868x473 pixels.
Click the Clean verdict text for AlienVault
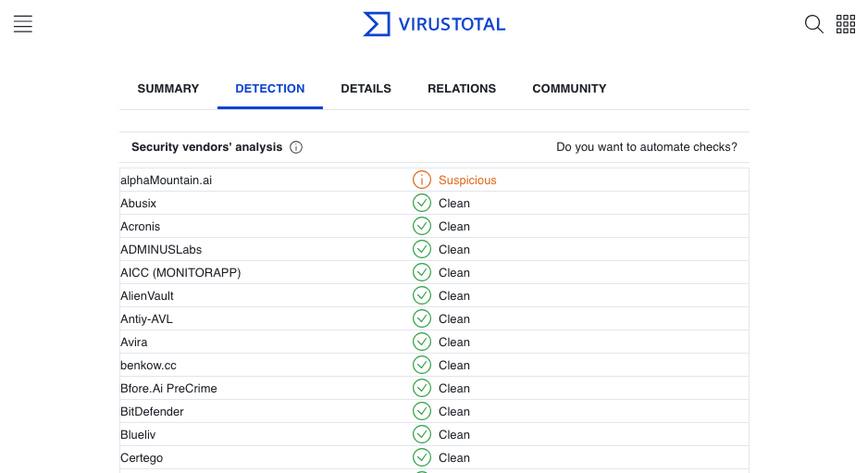point(454,296)
